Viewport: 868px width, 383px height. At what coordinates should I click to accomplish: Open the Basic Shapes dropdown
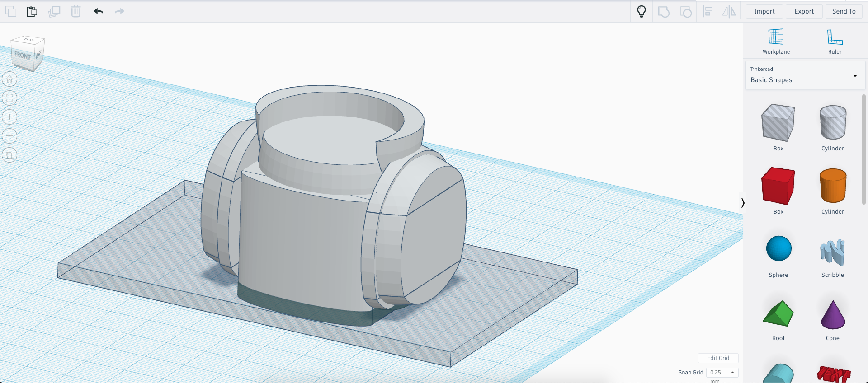(x=805, y=75)
